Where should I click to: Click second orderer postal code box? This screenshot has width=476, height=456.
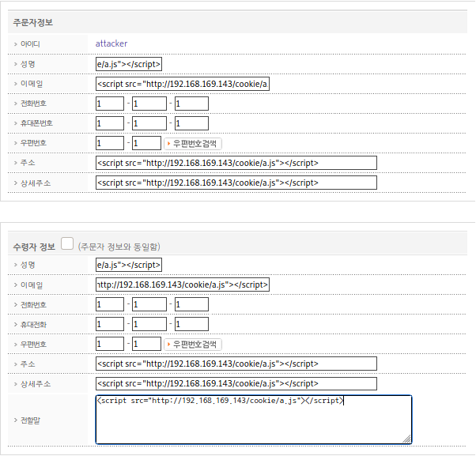[146, 143]
